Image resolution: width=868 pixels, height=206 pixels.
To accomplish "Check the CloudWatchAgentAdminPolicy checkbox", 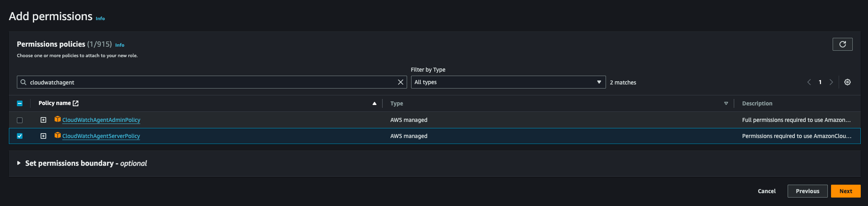I will pyautogui.click(x=20, y=120).
